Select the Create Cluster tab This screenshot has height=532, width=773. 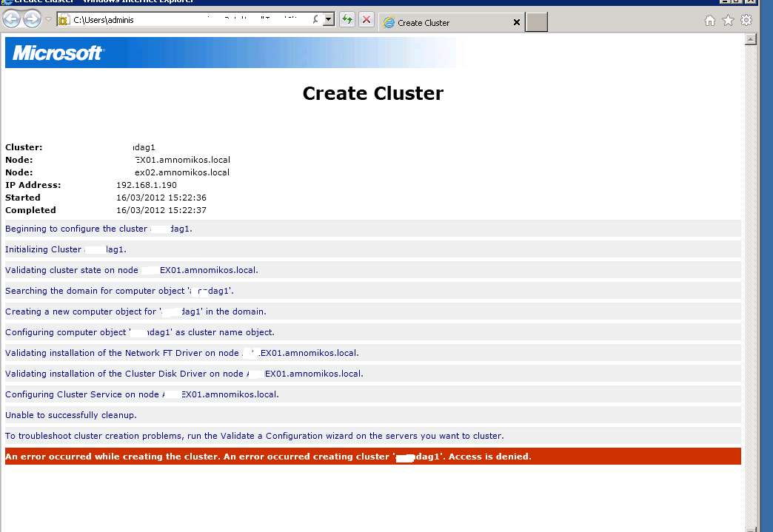(451, 23)
